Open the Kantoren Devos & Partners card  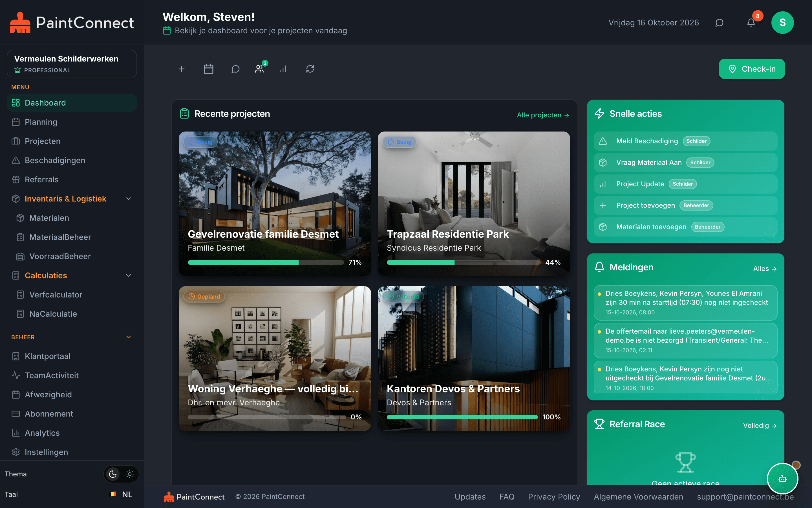click(x=474, y=358)
